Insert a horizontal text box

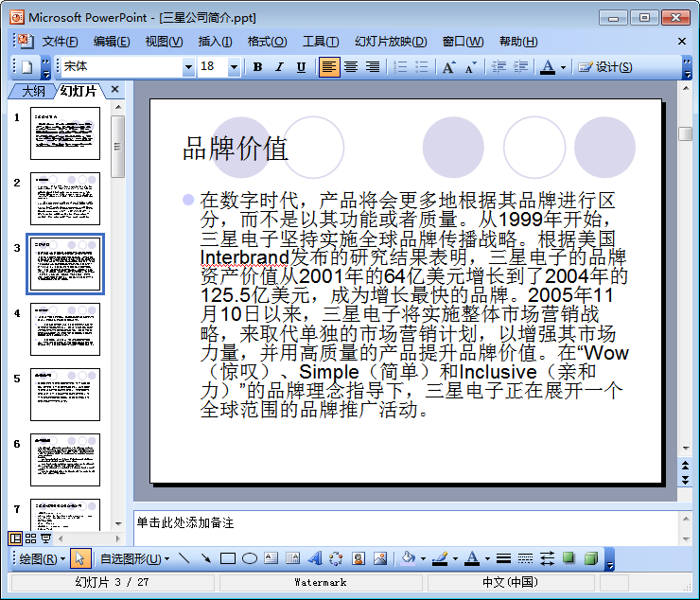pyautogui.click(x=271, y=558)
